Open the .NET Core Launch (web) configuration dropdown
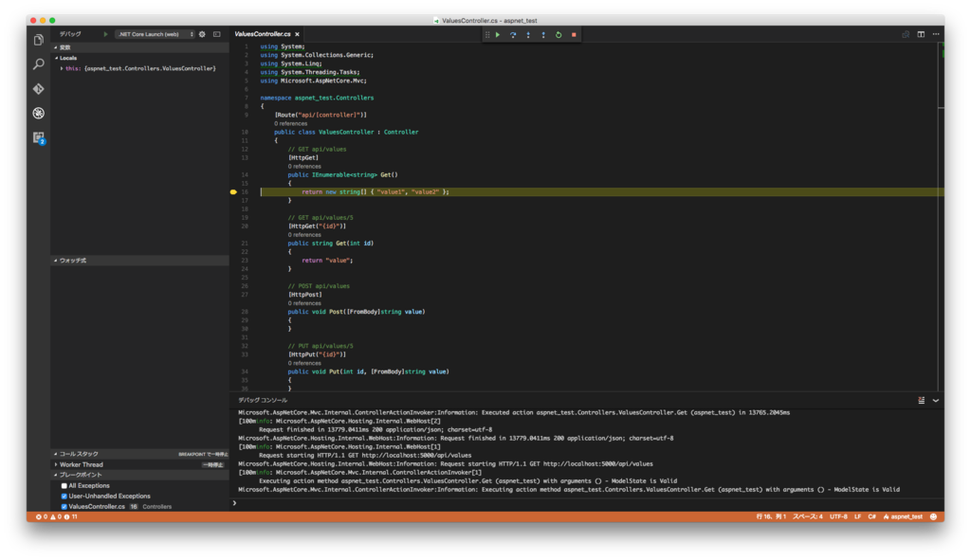Viewport: 971px width, 560px height. click(156, 34)
